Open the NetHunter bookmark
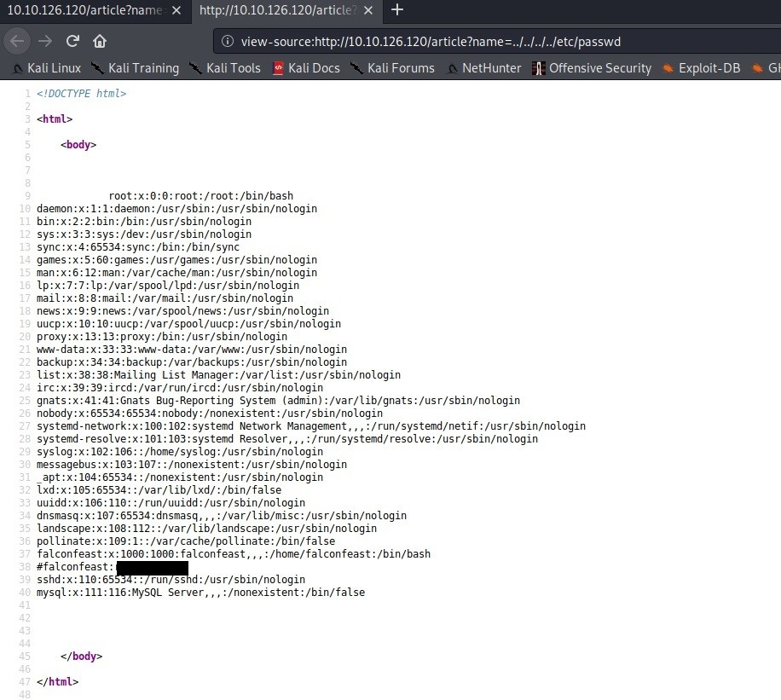 [483, 68]
